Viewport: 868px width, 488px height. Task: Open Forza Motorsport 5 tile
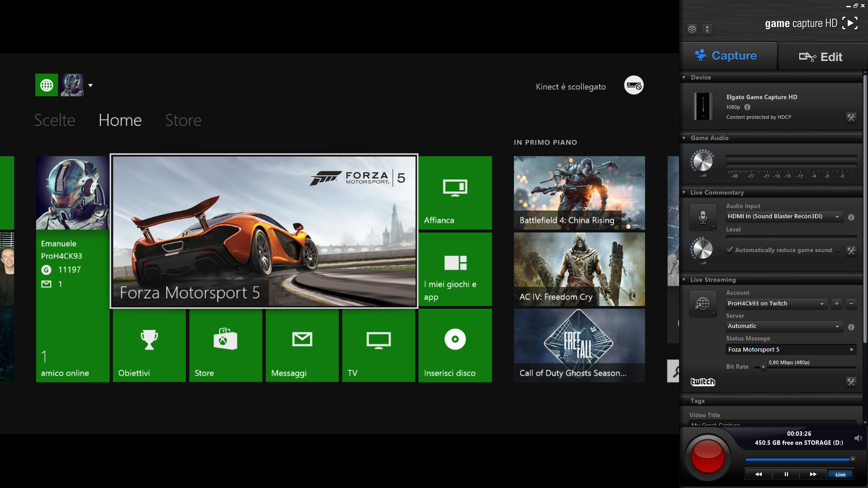click(x=264, y=232)
